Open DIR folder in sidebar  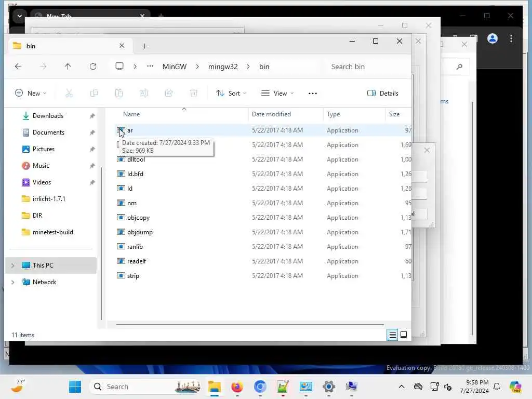pyautogui.click(x=37, y=216)
